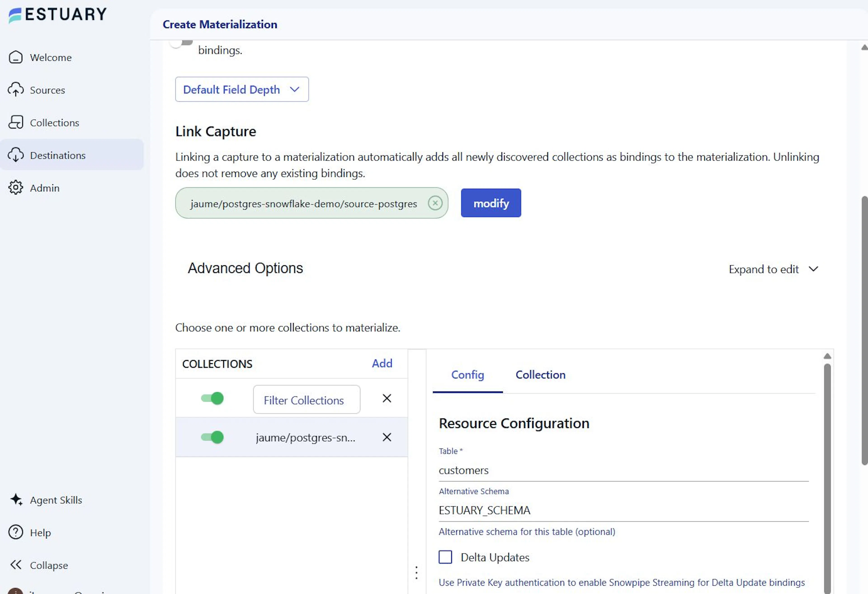The height and width of the screenshot is (594, 868).
Task: Open the Admin gear icon
Action: click(16, 188)
